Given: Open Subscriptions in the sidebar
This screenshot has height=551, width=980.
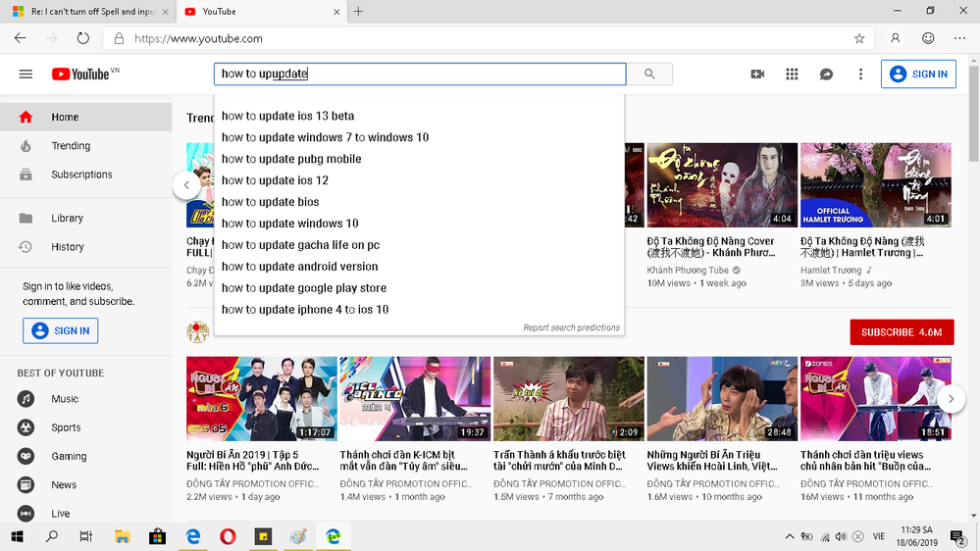Looking at the screenshot, I should tap(86, 175).
